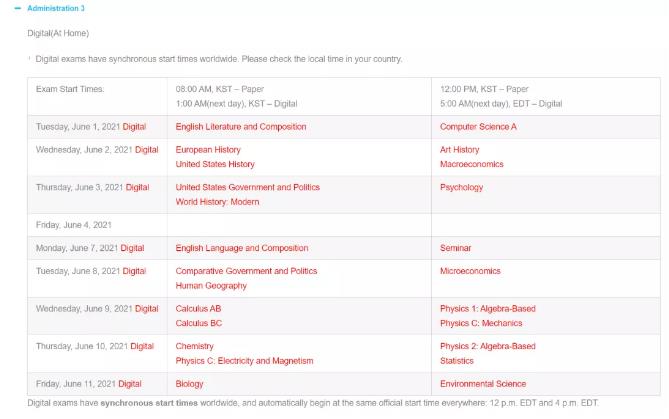The height and width of the screenshot is (419, 669).
Task: Select the European History exam link
Action: pos(208,150)
